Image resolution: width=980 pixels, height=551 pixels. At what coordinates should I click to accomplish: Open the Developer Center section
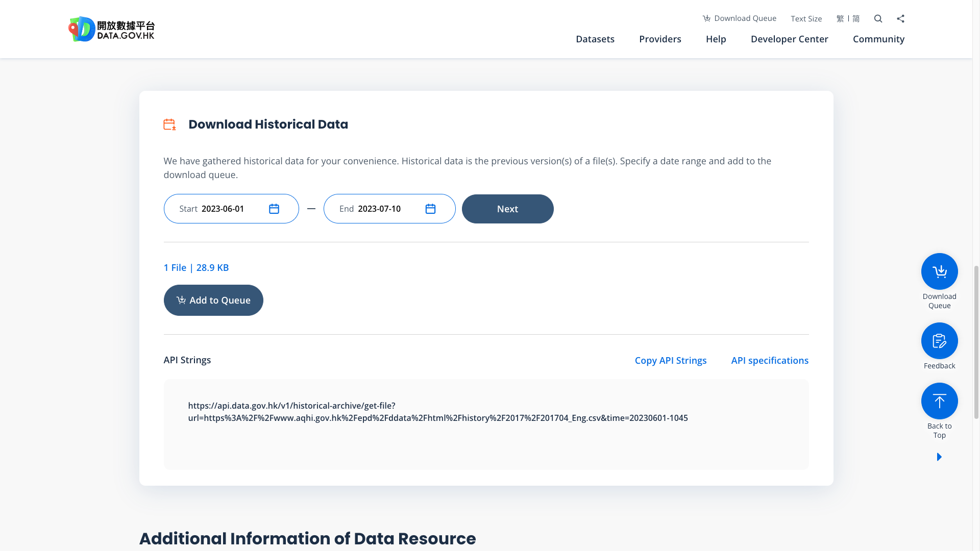pyautogui.click(x=789, y=39)
